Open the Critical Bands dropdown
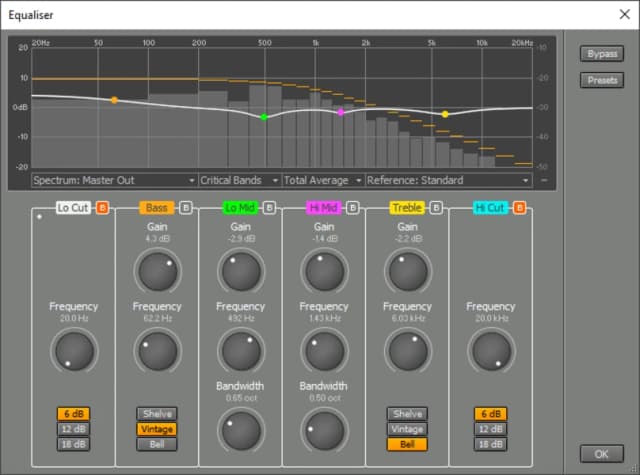 pos(240,180)
